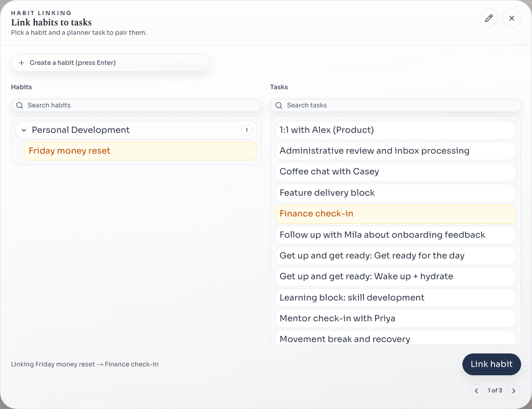532x409 pixels.
Task: Go to the next page using the right arrow
Action: point(514,390)
